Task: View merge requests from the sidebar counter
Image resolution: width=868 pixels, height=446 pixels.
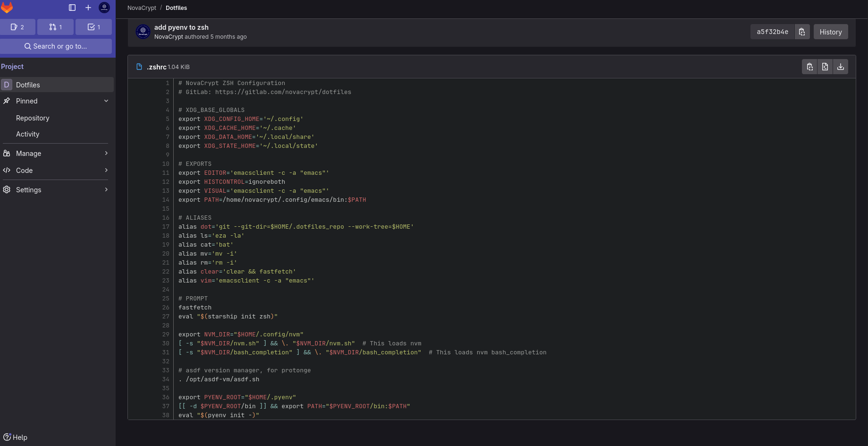Action: 55,27
